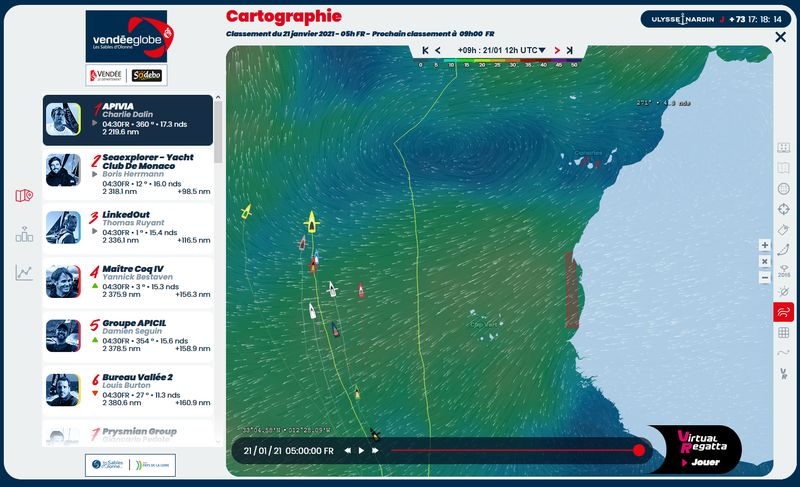Click the Ulysse Nardin race timer badge
This screenshot has height=487, width=800.
coord(716,19)
